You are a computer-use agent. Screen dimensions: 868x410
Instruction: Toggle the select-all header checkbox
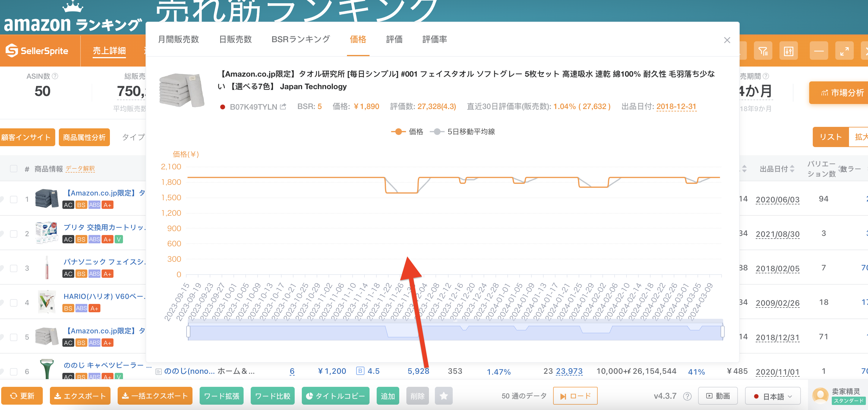[x=14, y=168]
